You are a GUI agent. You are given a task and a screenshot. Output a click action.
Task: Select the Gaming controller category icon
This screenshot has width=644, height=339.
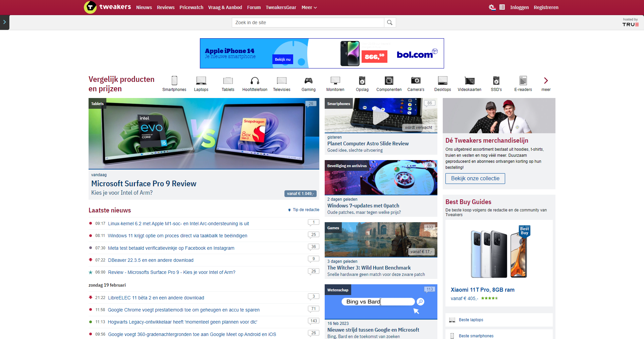308,81
